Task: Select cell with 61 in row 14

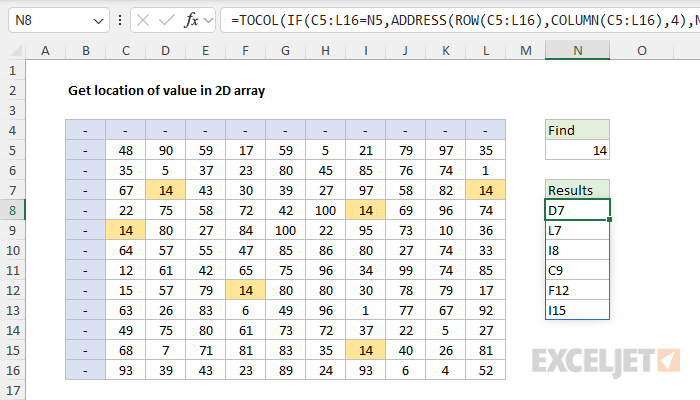Action: (x=246, y=330)
